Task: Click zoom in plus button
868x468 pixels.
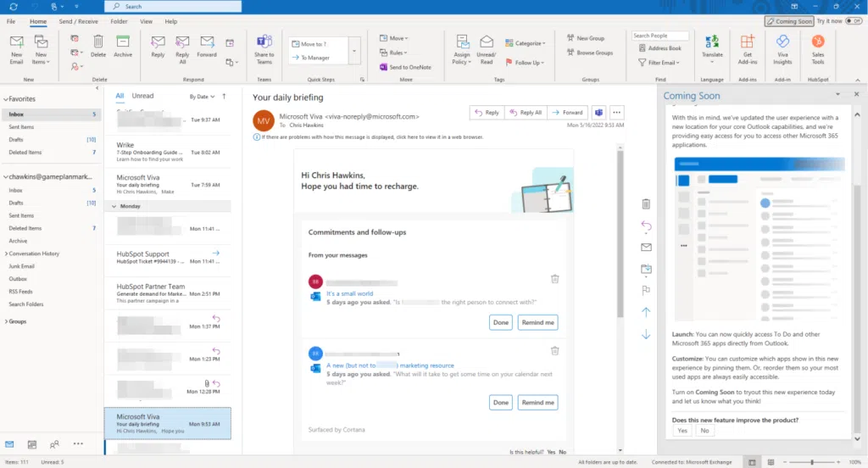Action: 838,462
